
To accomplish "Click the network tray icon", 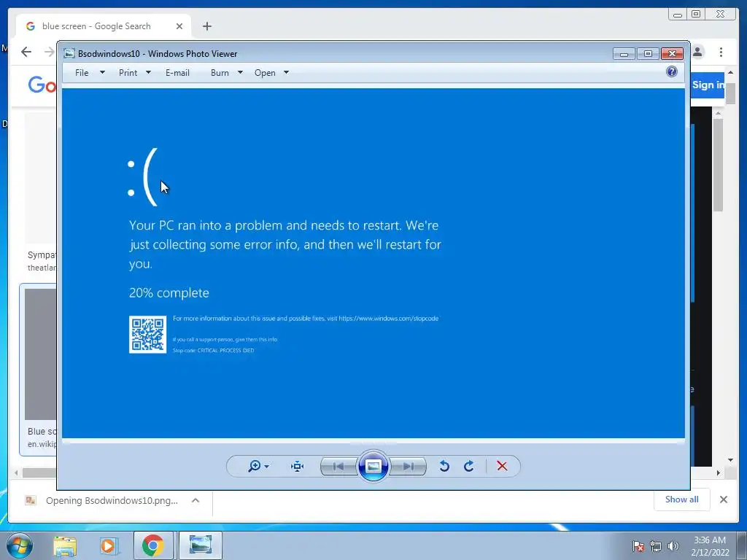I will pyautogui.click(x=656, y=545).
